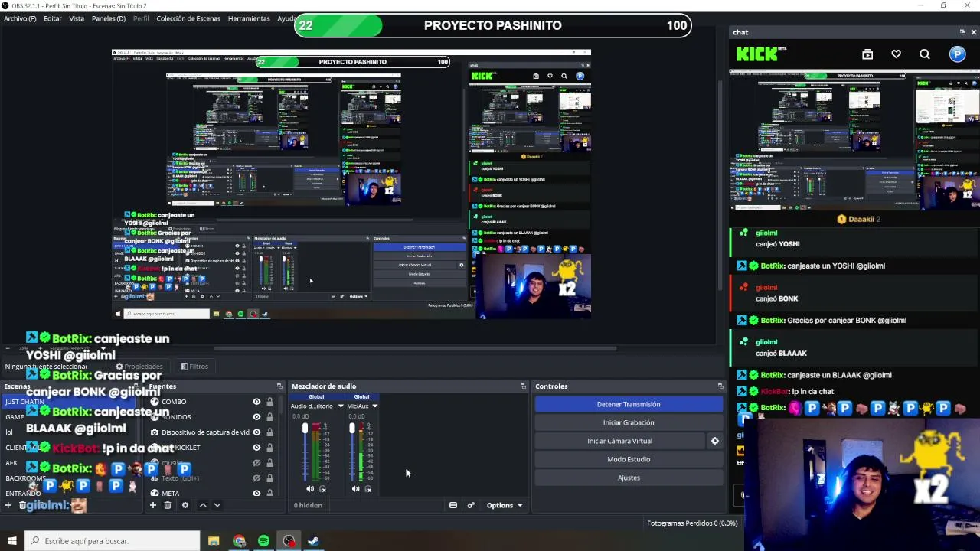Move source down with arrow icon

(217, 505)
